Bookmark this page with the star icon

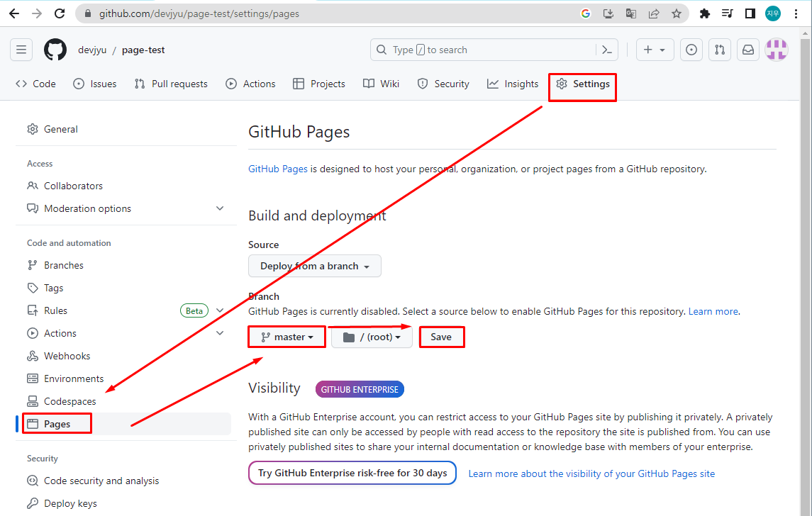tap(677, 13)
